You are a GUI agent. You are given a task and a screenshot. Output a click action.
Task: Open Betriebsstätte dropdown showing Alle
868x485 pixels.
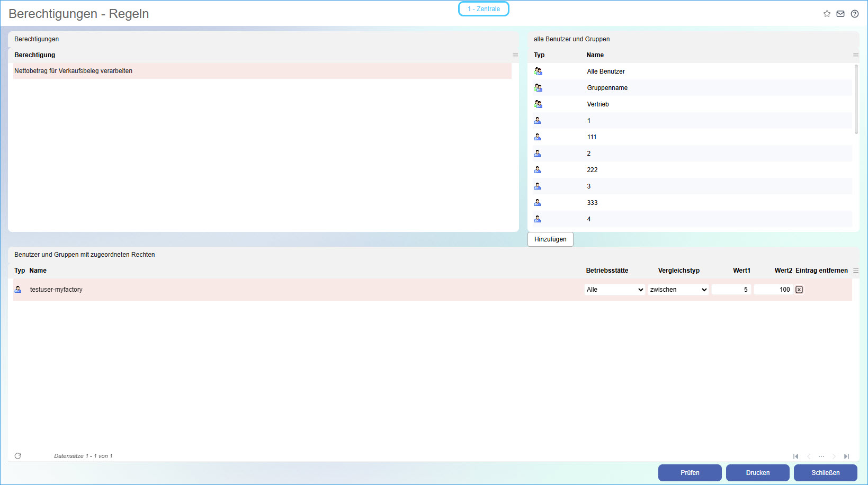[615, 290]
